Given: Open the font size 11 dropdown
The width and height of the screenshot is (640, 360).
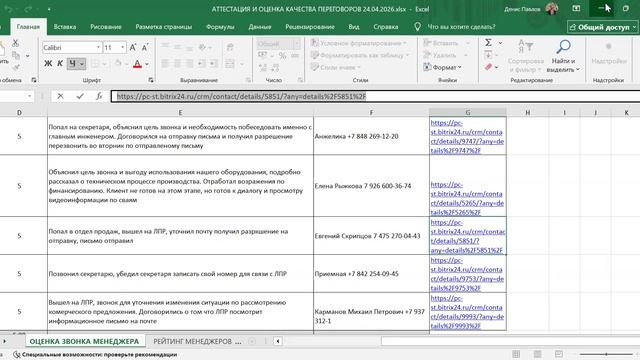Looking at the screenshot, I should point(122,48).
